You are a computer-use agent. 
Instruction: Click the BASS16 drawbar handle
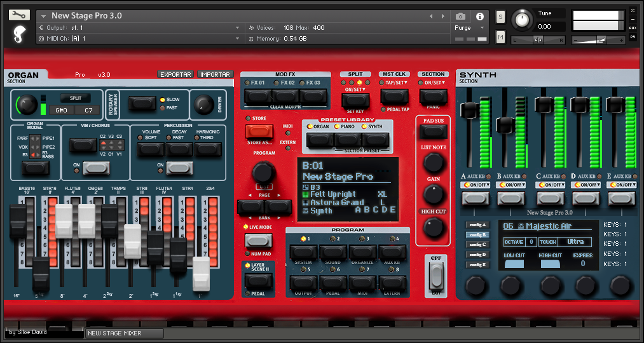(18, 222)
